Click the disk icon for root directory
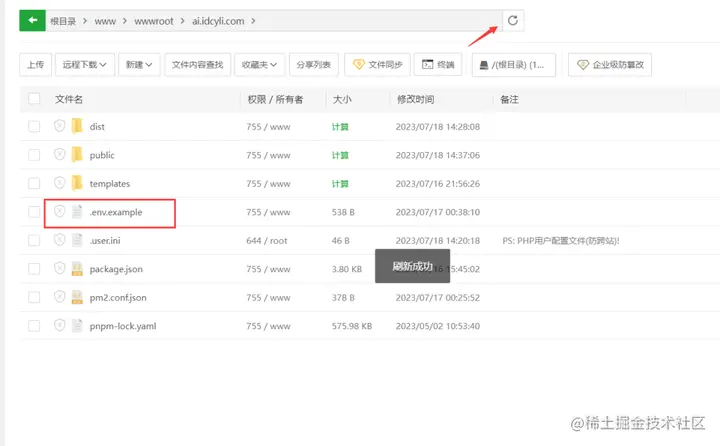This screenshot has width=720, height=446. [x=484, y=65]
